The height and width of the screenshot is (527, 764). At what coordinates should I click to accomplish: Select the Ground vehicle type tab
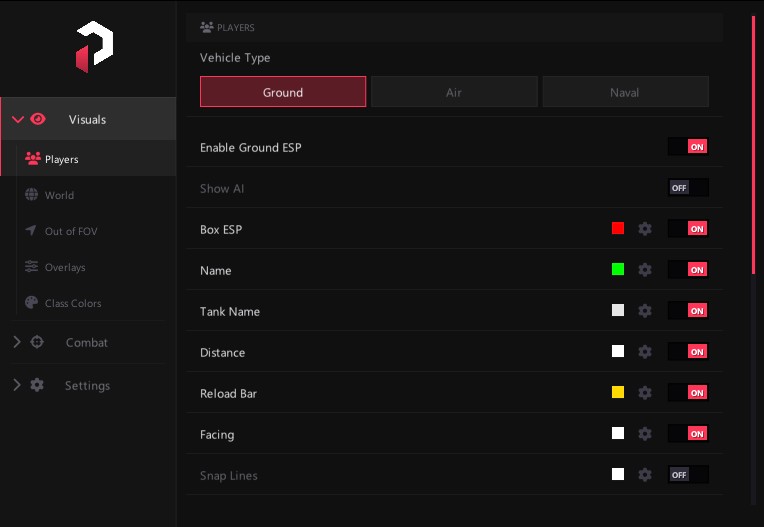click(283, 92)
